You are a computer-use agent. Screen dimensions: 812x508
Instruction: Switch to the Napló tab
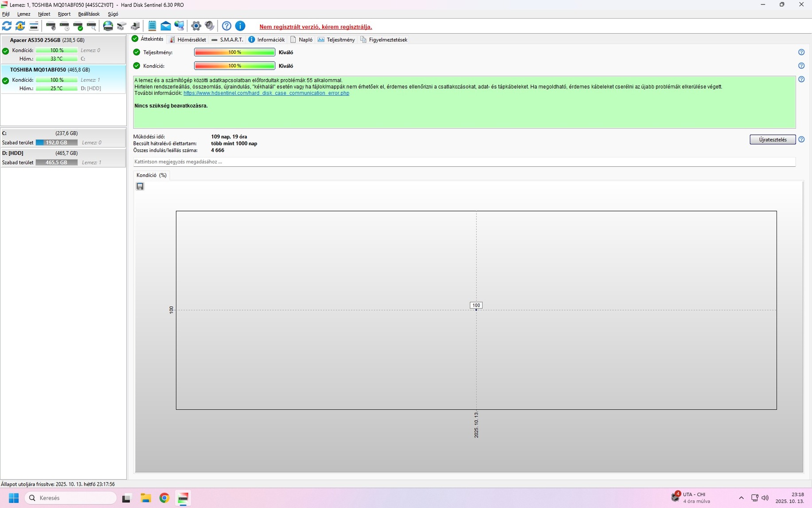coord(301,39)
